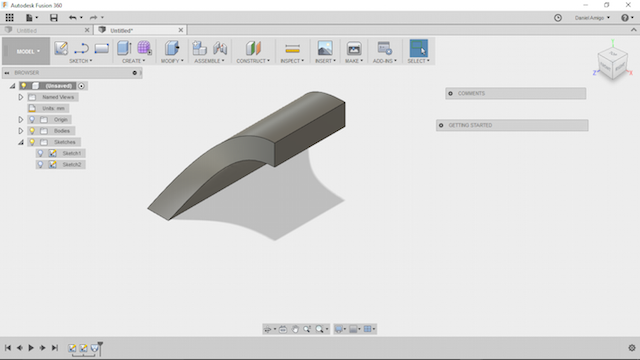
Task: Open the Help dropdown
Action: pos(627,18)
